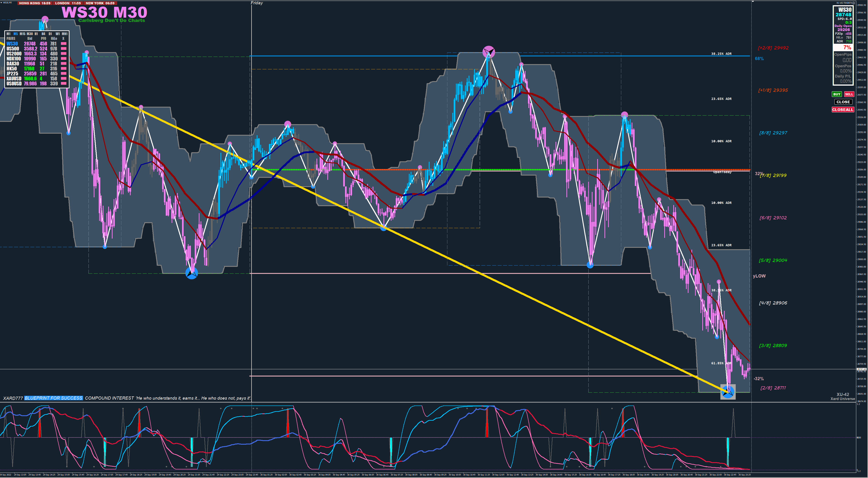Open the XAUUSD pair from the list

14,79
